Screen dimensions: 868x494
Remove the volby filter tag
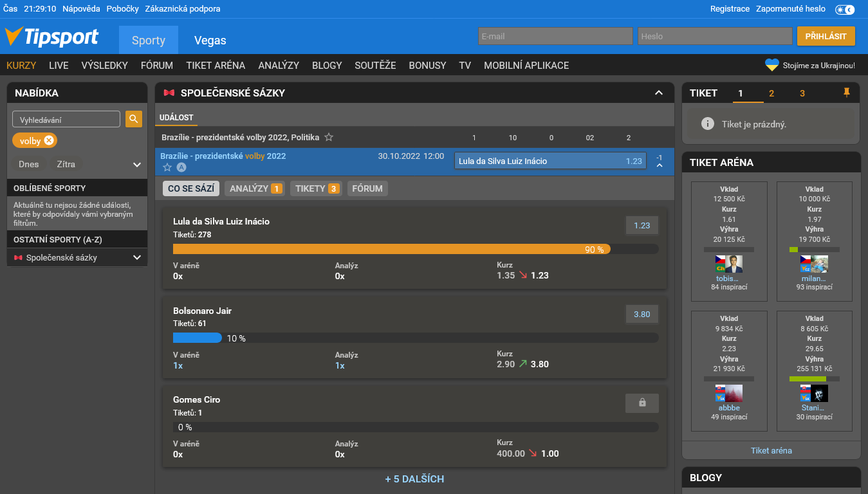(49, 141)
